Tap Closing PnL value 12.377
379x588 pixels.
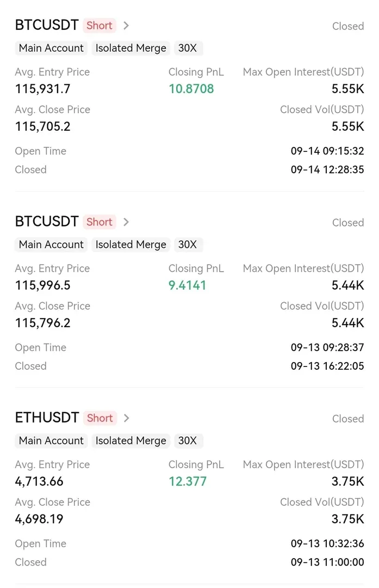pyautogui.click(x=188, y=481)
